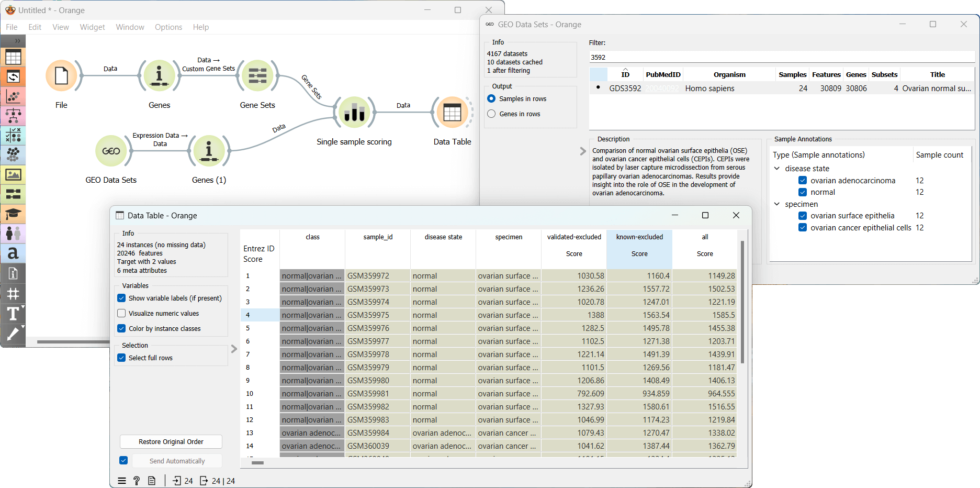Uncheck ovarian adenocarcinoma annotation
Viewport: 980px width, 488px height.
(x=803, y=180)
